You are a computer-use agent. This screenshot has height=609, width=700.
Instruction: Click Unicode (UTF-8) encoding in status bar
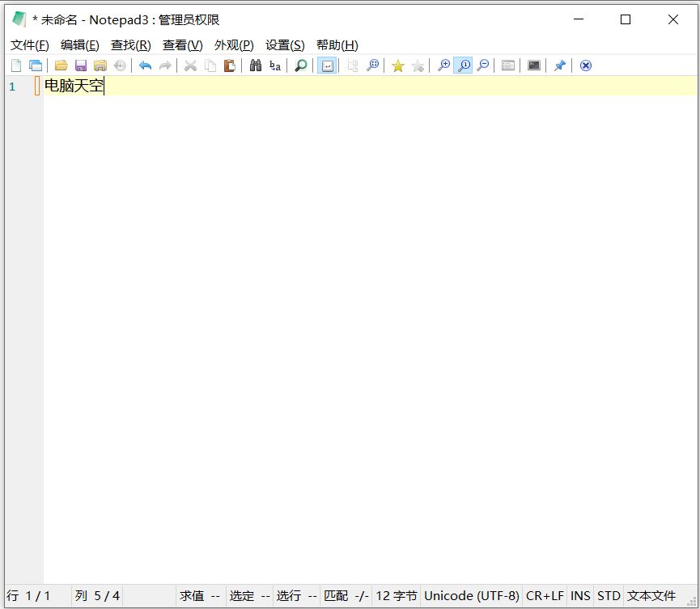coord(472,595)
